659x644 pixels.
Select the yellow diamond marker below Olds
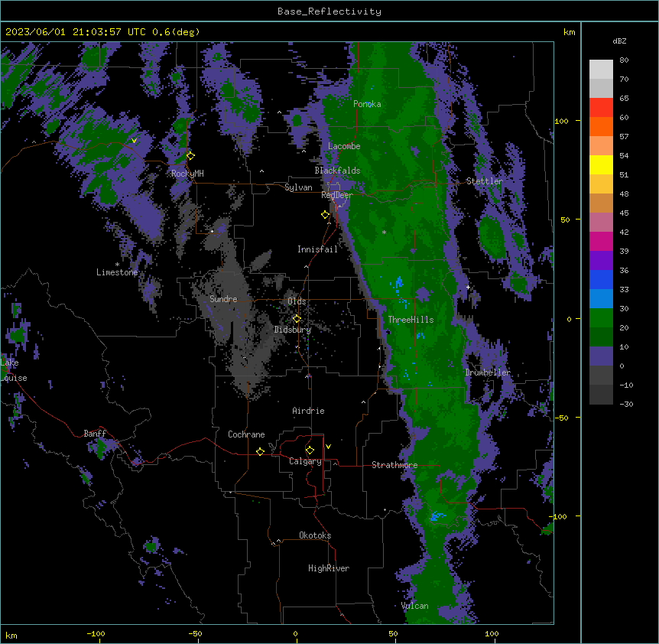[297, 319]
